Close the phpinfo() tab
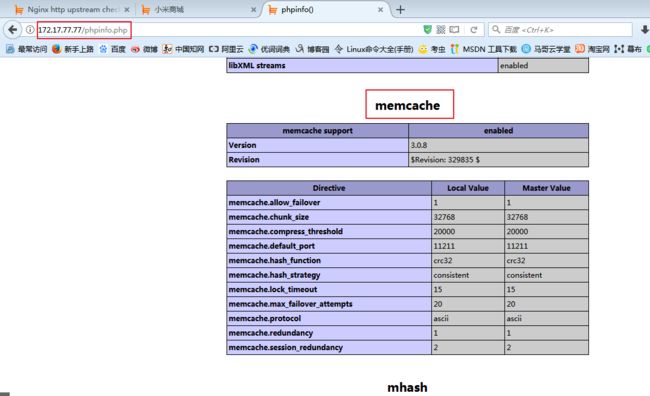 coord(381,10)
